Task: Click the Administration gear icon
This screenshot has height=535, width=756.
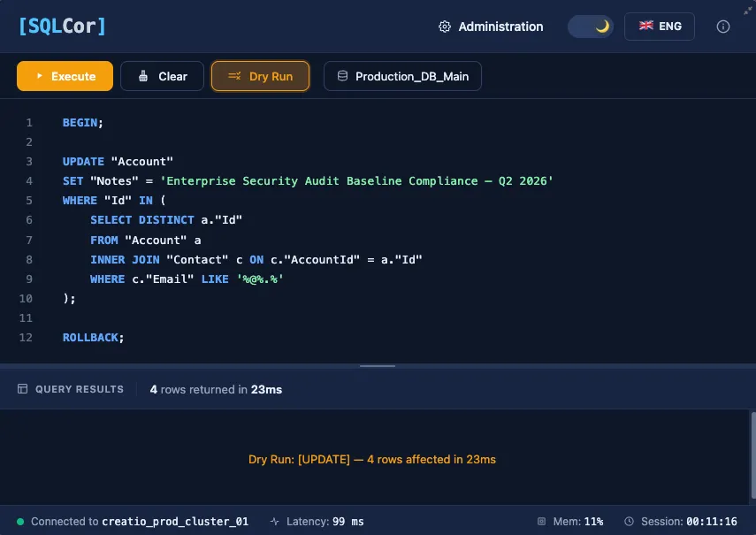Action: click(445, 27)
